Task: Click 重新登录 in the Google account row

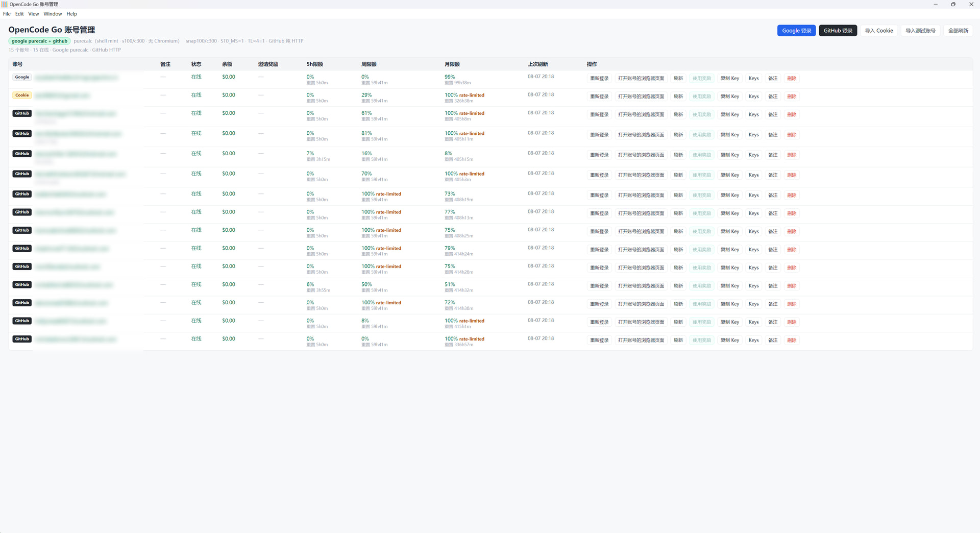Action: [599, 78]
